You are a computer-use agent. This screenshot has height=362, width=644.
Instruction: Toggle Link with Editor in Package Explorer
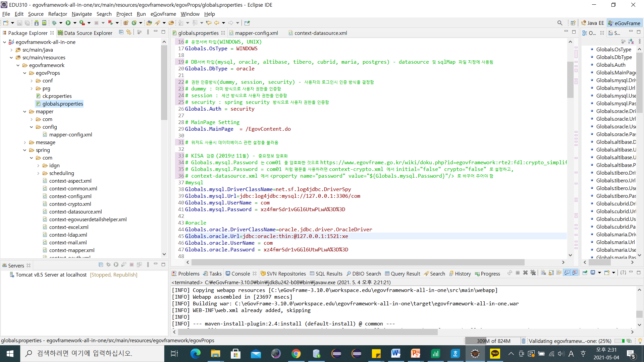129,32
